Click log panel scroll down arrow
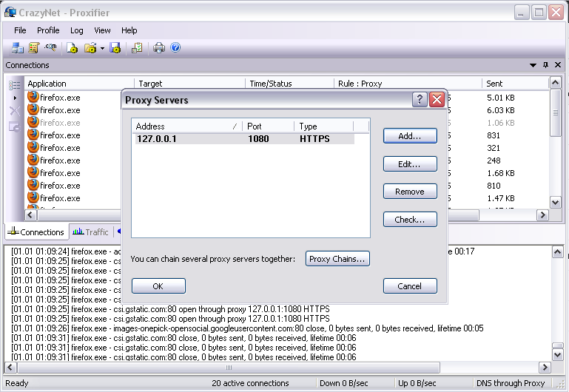The width and height of the screenshot is (569, 392). point(558,354)
